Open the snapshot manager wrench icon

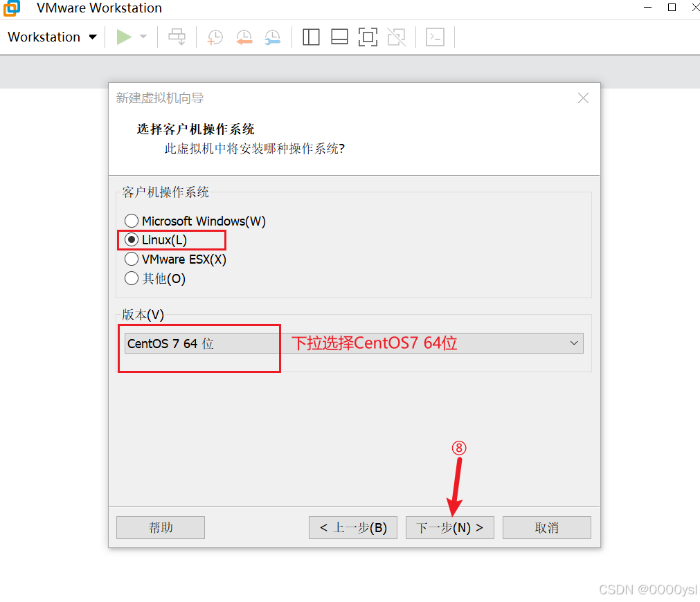(272, 37)
